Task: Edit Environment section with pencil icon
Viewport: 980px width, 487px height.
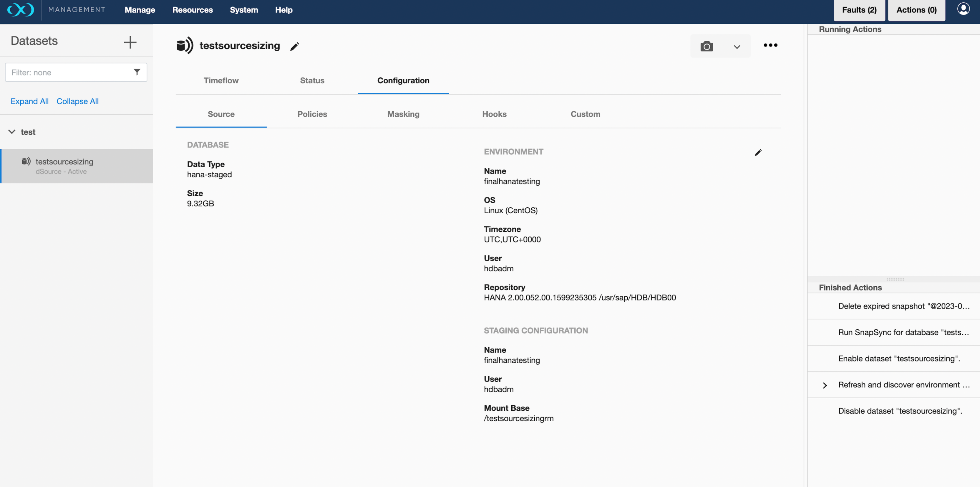Action: [758, 153]
